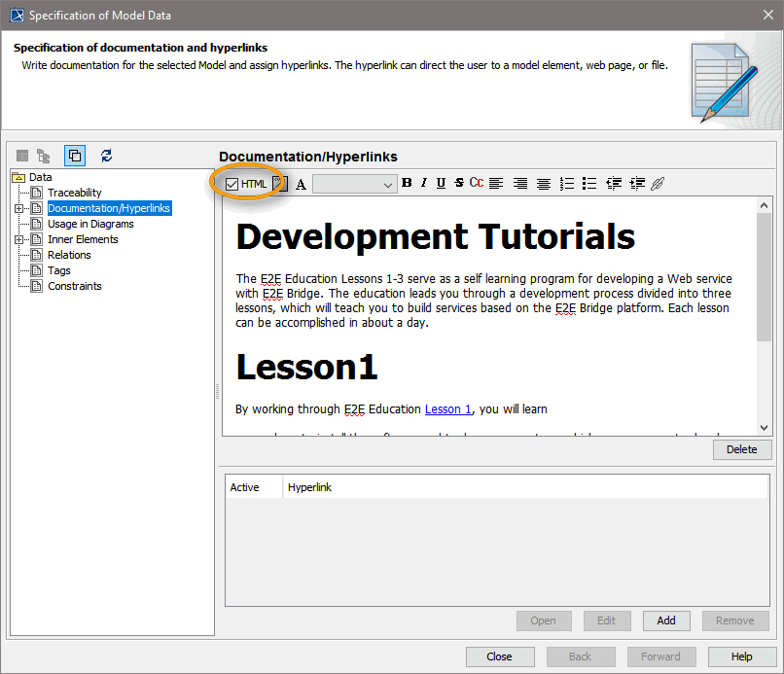Apply italic formatting to documentation text
This screenshot has height=674, width=784.
(423, 183)
